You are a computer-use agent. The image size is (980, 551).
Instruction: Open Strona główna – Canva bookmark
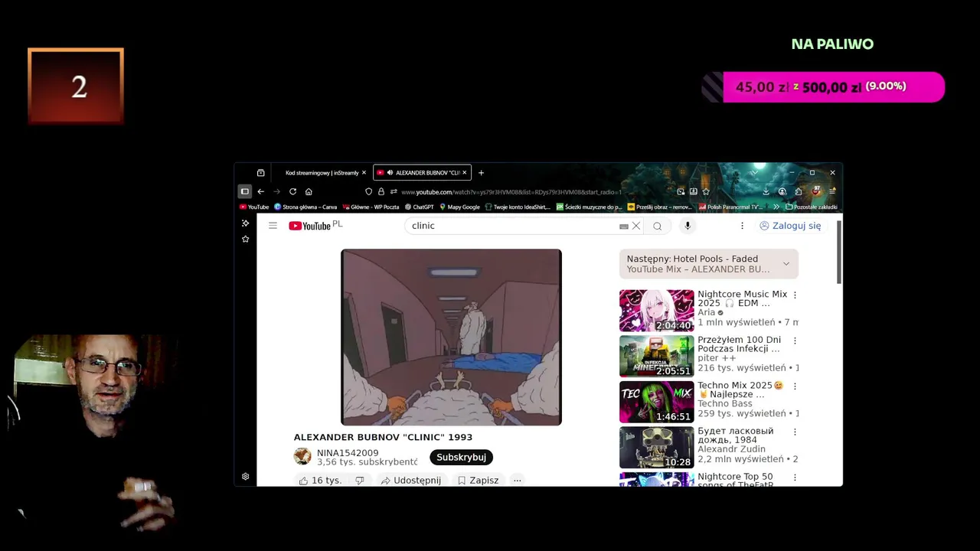(305, 207)
